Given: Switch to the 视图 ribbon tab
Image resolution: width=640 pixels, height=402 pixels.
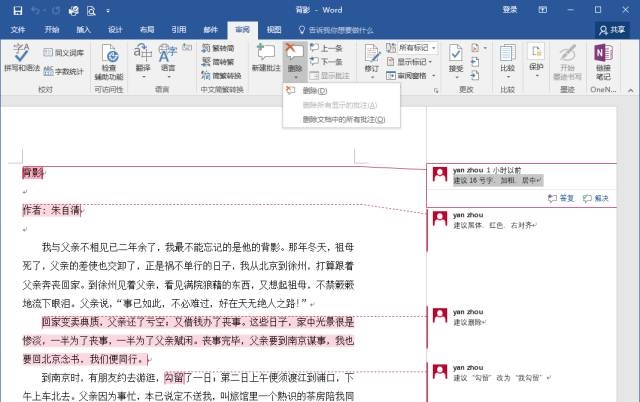Looking at the screenshot, I should pyautogui.click(x=272, y=30).
